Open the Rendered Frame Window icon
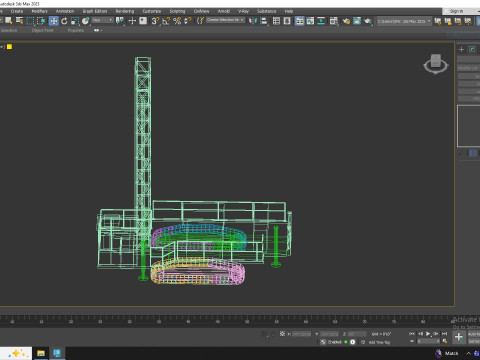Image resolution: width=480 pixels, height=360 pixels. 357,21
